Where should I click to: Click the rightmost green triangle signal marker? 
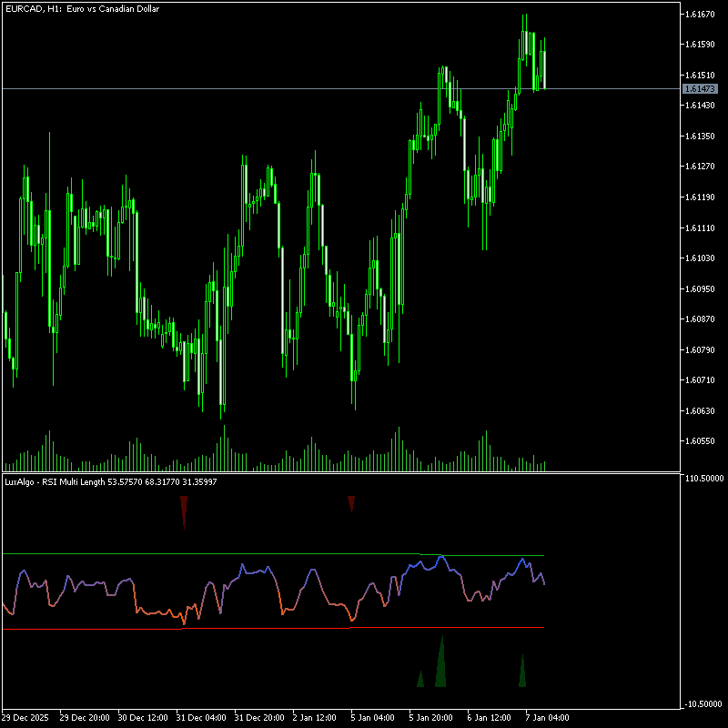[x=522, y=672]
